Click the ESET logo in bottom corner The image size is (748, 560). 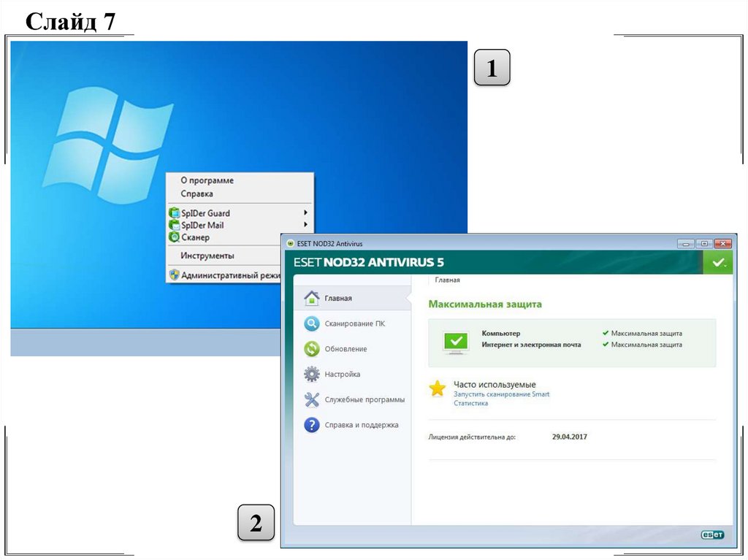coord(712,534)
